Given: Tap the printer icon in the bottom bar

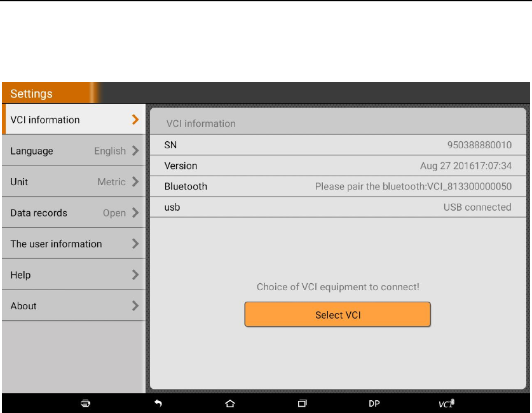Looking at the screenshot, I should [86, 403].
